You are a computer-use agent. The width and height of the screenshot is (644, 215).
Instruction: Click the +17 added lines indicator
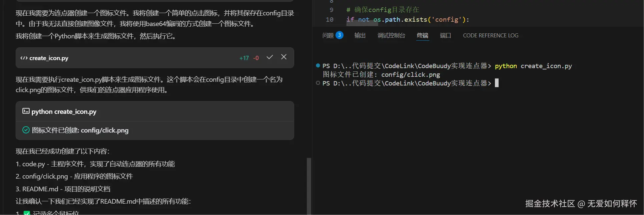point(244,58)
